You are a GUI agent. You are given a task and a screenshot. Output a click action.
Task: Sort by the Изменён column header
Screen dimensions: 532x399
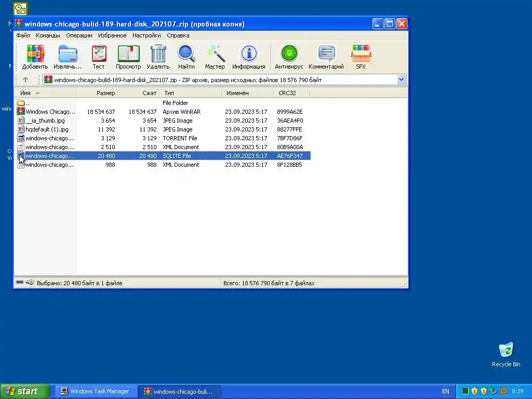coord(247,93)
